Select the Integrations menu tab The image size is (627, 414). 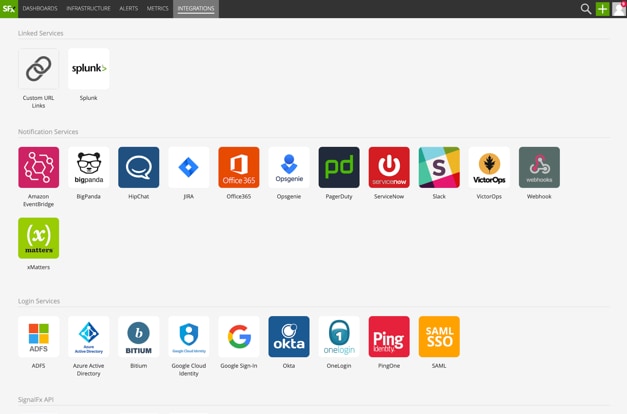pos(196,9)
